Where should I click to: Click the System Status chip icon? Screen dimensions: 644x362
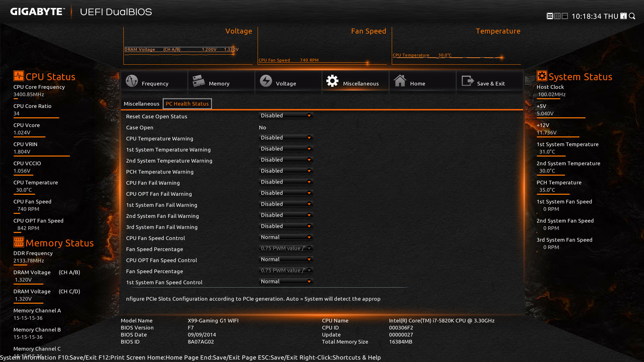click(542, 76)
